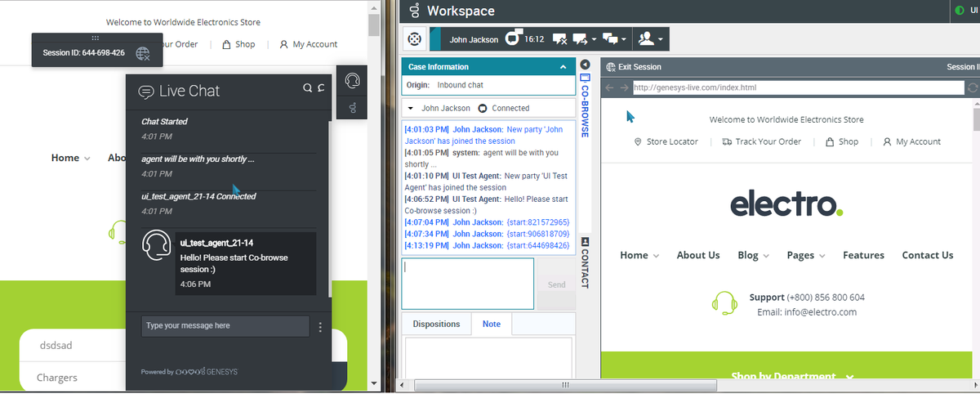End the chat with the X bubble icon
This screenshot has height=394, width=980.
coord(560,39)
